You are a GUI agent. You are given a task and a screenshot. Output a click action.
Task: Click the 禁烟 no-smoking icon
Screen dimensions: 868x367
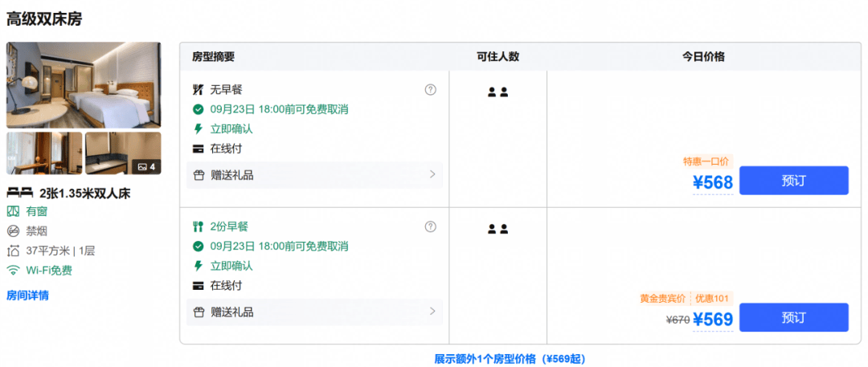pos(13,230)
